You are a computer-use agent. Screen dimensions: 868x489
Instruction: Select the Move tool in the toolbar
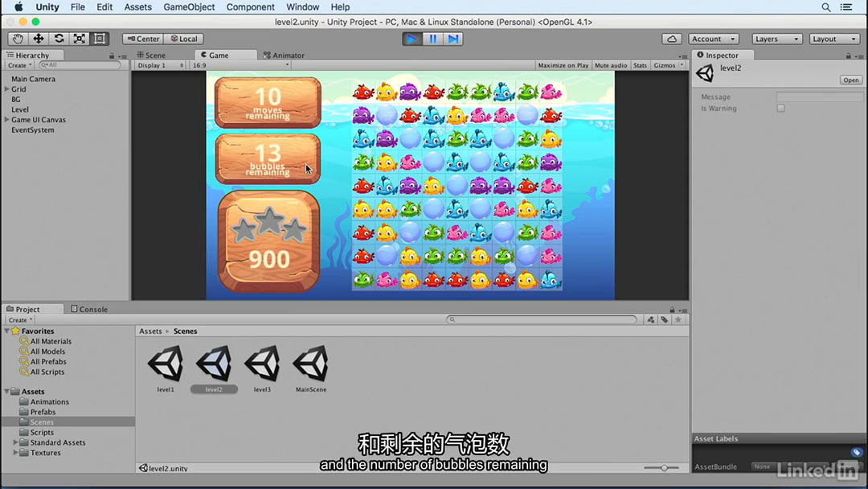pyautogui.click(x=39, y=39)
